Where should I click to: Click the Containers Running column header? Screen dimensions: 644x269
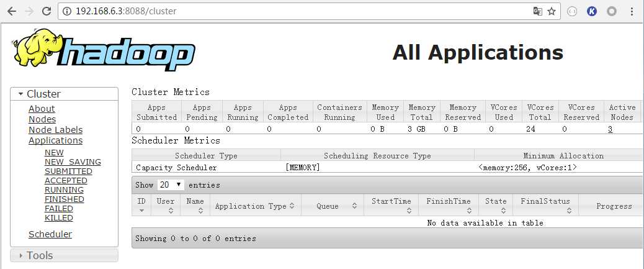[339, 112]
